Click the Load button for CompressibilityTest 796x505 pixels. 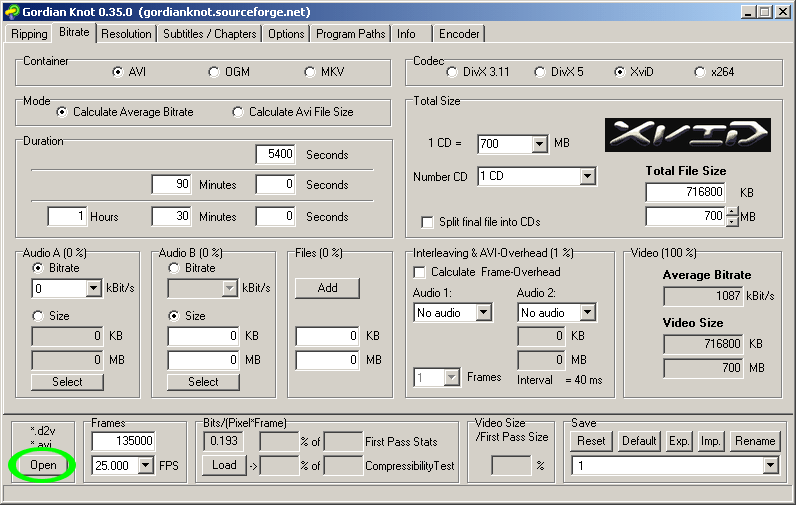[x=224, y=465]
